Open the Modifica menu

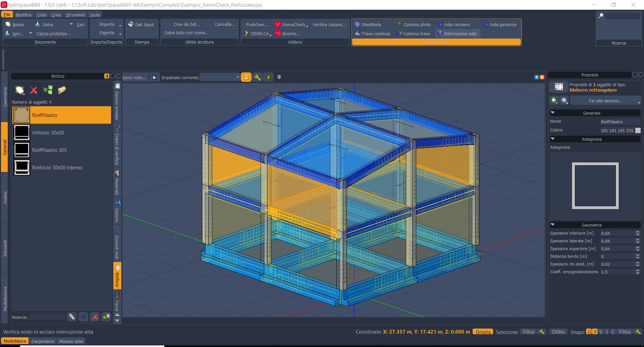point(23,15)
